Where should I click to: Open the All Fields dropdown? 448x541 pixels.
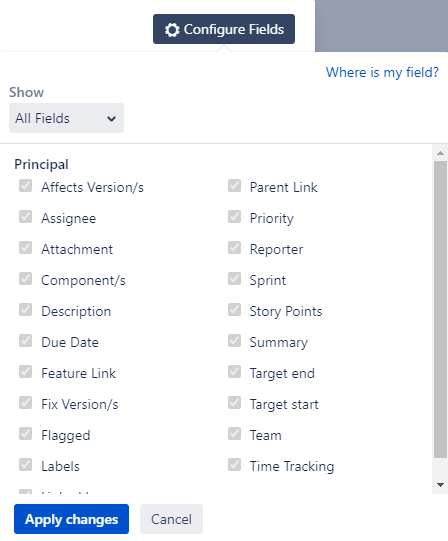(x=66, y=118)
